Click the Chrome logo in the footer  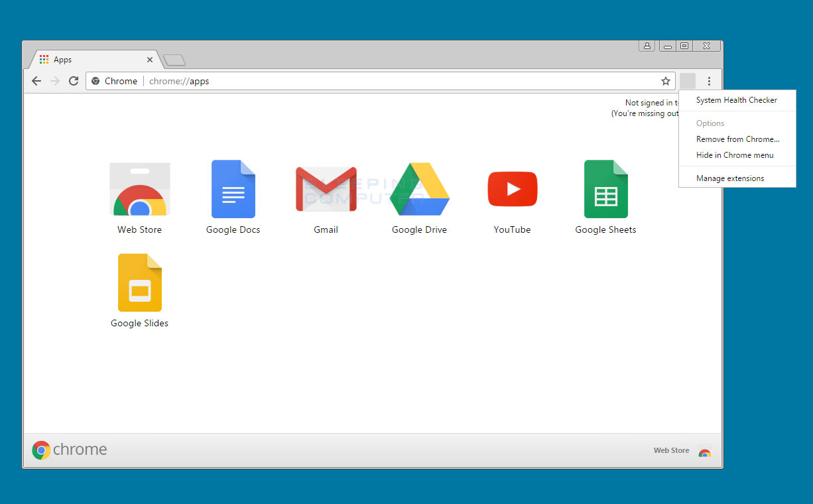69,450
